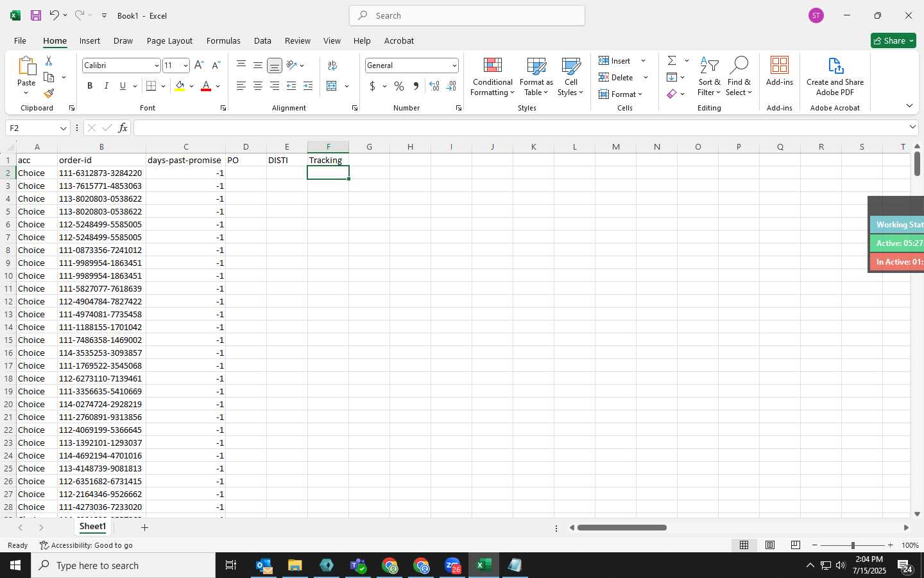Viewport: 924px width, 578px height.
Task: Open Cell Styles gallery
Action: [x=570, y=77]
